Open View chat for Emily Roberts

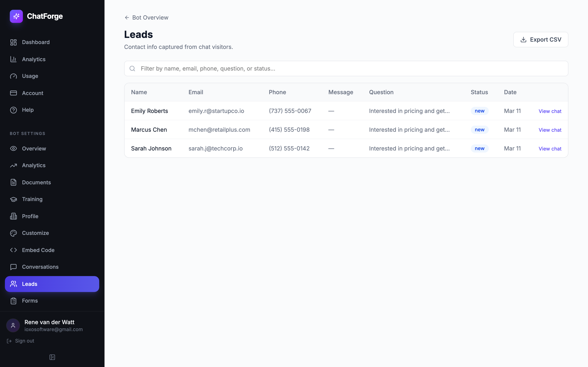(x=550, y=111)
